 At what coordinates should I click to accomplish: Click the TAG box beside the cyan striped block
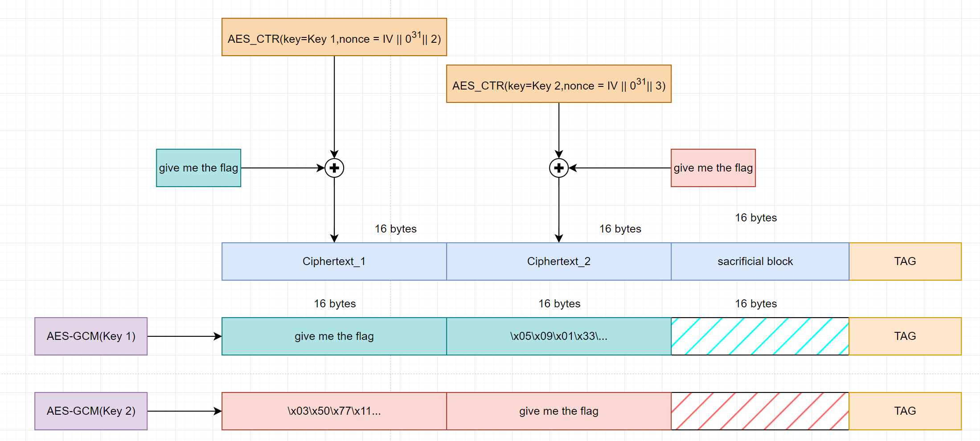pos(905,336)
